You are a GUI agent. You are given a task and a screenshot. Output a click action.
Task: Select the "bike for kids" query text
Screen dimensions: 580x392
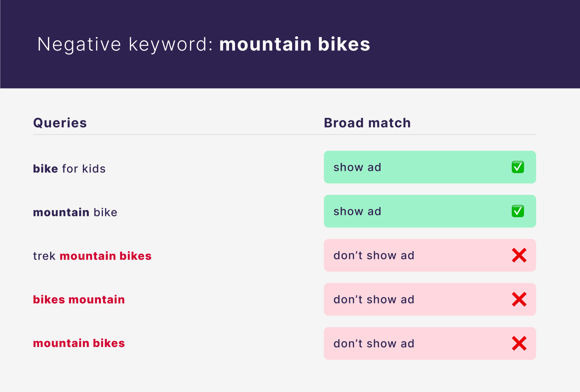tap(69, 169)
